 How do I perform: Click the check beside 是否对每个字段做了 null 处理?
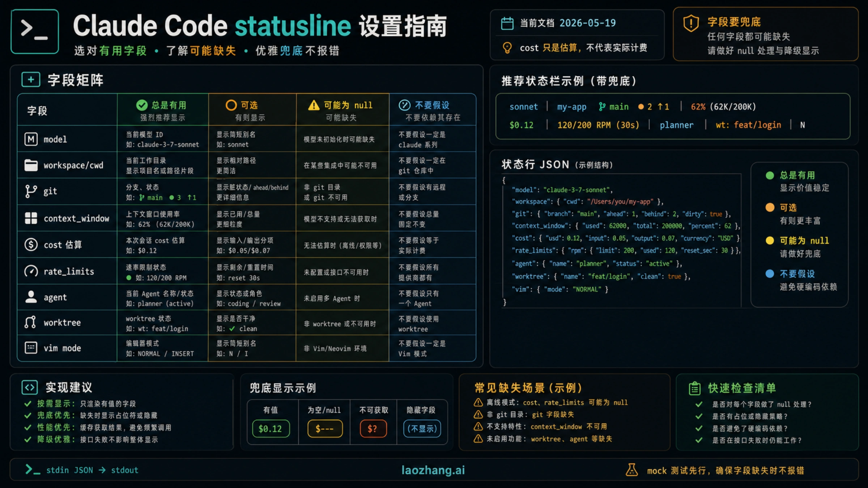tap(699, 404)
